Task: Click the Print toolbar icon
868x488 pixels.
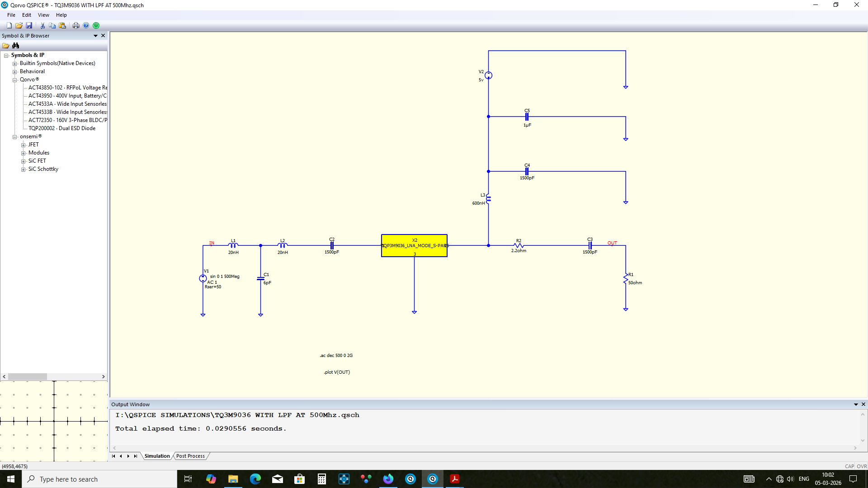Action: [76, 26]
